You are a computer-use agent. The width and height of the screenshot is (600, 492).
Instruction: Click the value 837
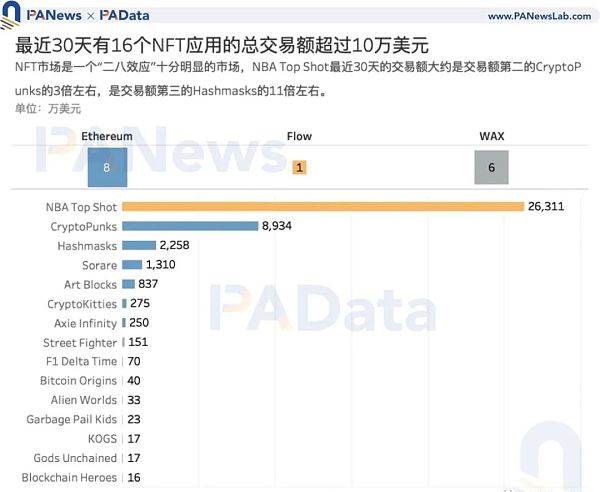[148, 284]
